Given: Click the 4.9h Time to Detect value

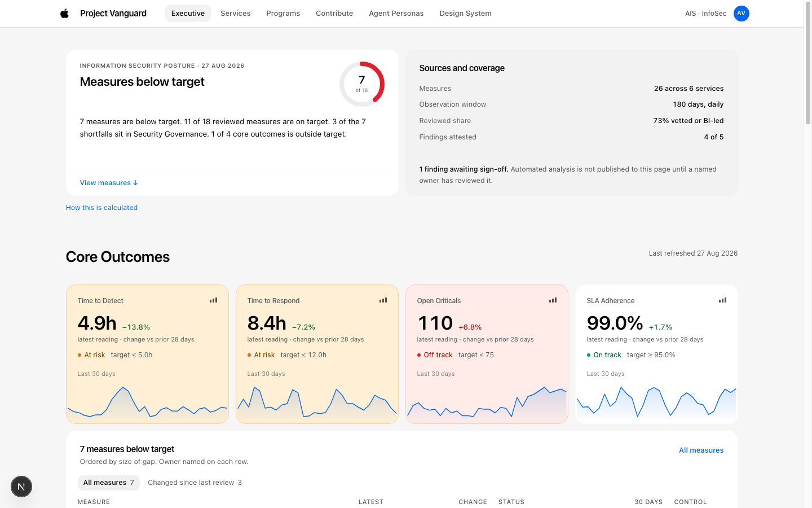Looking at the screenshot, I should (97, 323).
